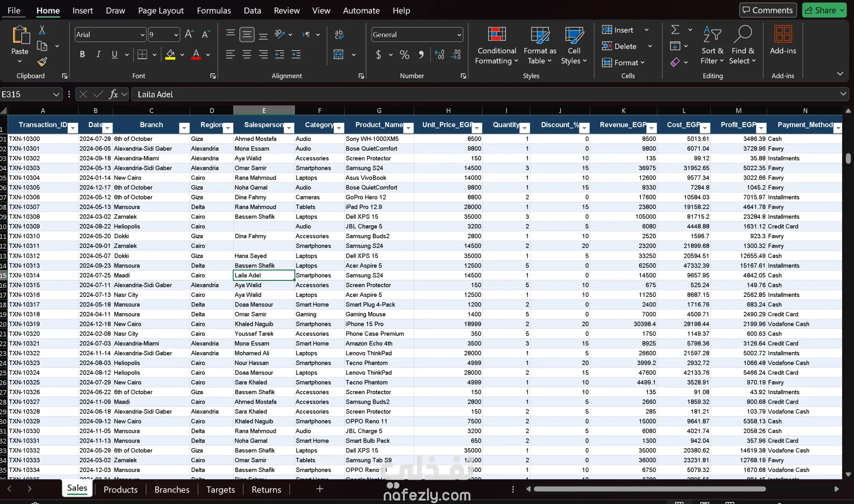Switch to the Data tab

coord(252,10)
